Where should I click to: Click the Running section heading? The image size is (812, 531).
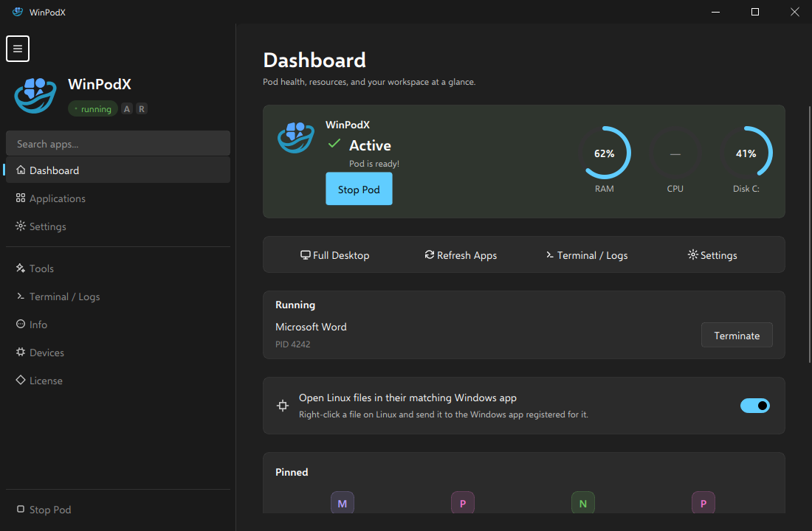pos(295,305)
